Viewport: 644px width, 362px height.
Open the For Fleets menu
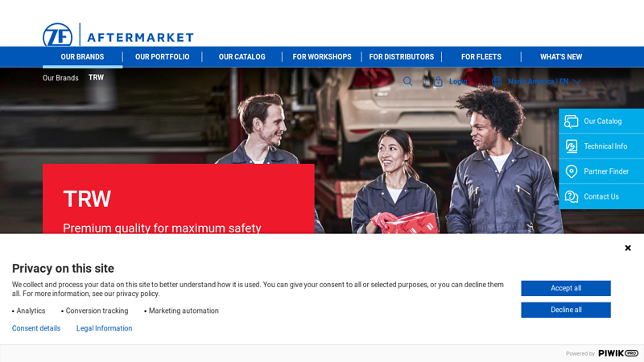[x=481, y=57]
